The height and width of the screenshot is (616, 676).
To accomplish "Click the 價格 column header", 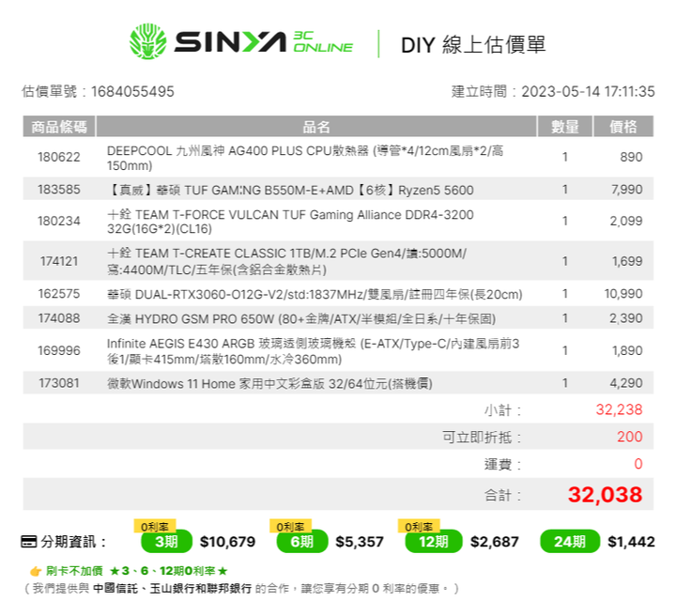I will (623, 127).
